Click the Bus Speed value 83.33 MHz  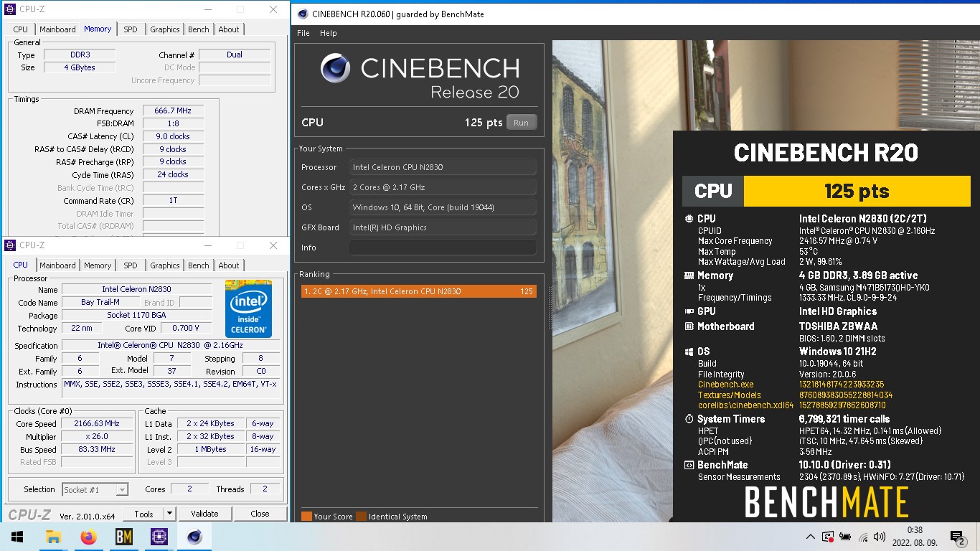pos(98,449)
